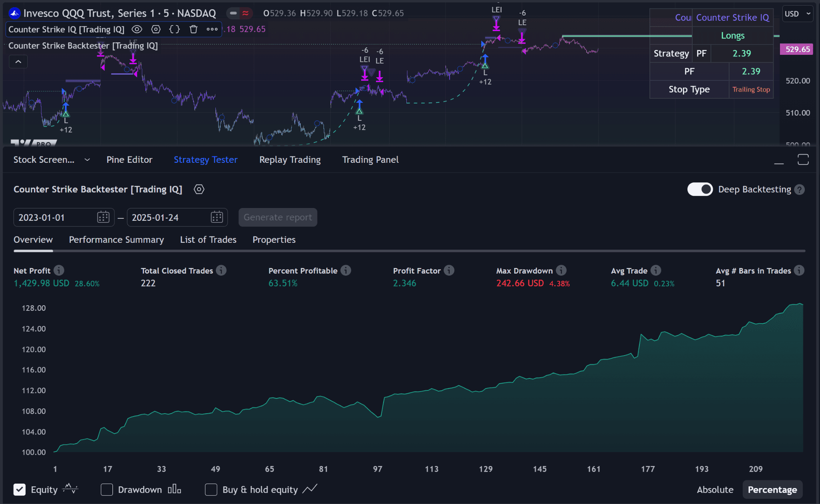
Task: Show Net Profit info tooltip
Action: coord(59,270)
